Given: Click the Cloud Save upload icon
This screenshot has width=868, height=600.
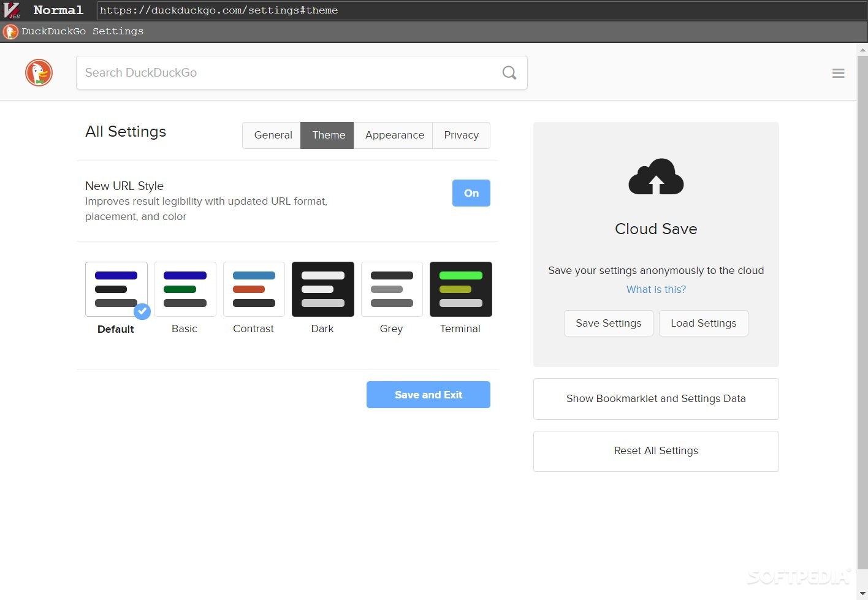Looking at the screenshot, I should [x=656, y=177].
